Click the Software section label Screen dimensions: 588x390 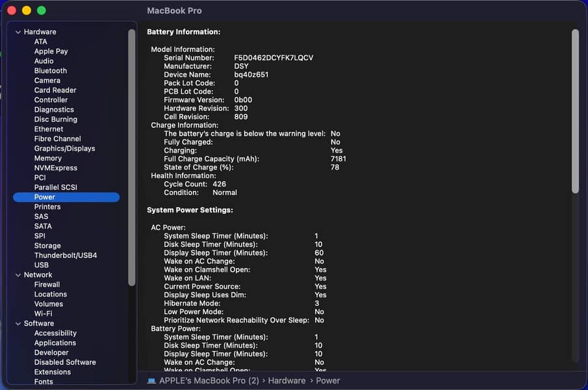pyautogui.click(x=39, y=324)
